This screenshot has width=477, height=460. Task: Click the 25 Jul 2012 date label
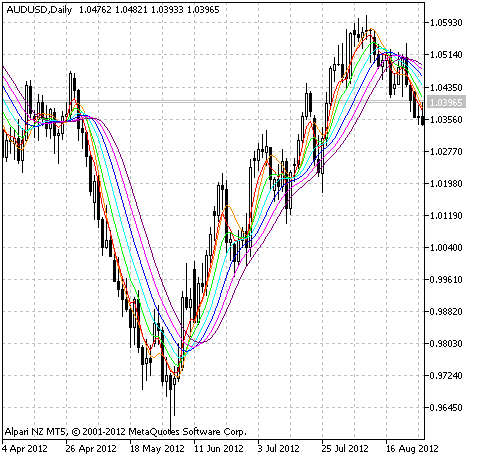point(345,449)
